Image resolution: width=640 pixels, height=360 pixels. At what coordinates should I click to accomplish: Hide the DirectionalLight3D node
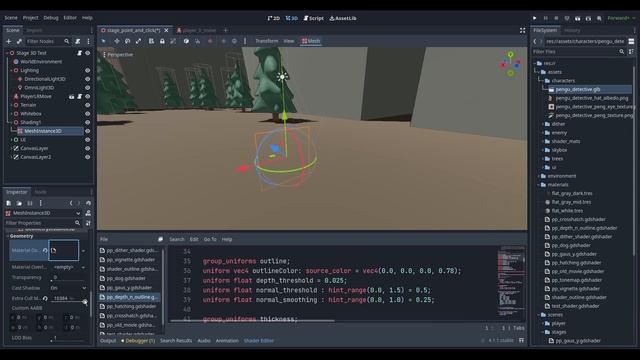click(x=87, y=79)
